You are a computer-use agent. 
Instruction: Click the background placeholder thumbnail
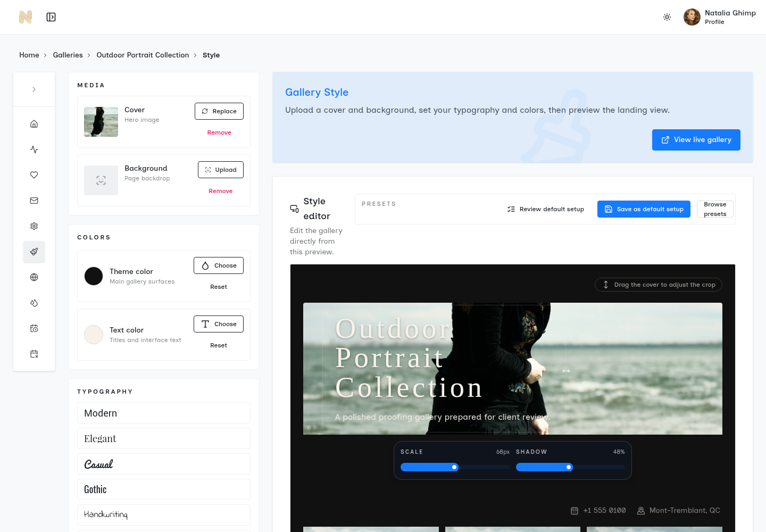(x=101, y=180)
